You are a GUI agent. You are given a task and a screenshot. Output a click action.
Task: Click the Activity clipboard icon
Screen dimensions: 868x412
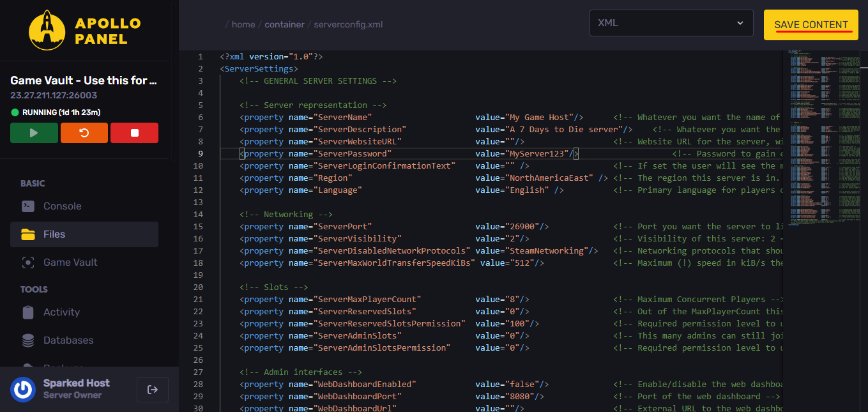tap(28, 312)
